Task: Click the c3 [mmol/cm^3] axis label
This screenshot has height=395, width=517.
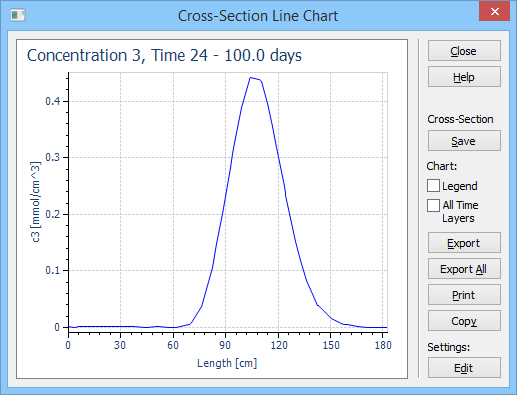Action: (35, 202)
